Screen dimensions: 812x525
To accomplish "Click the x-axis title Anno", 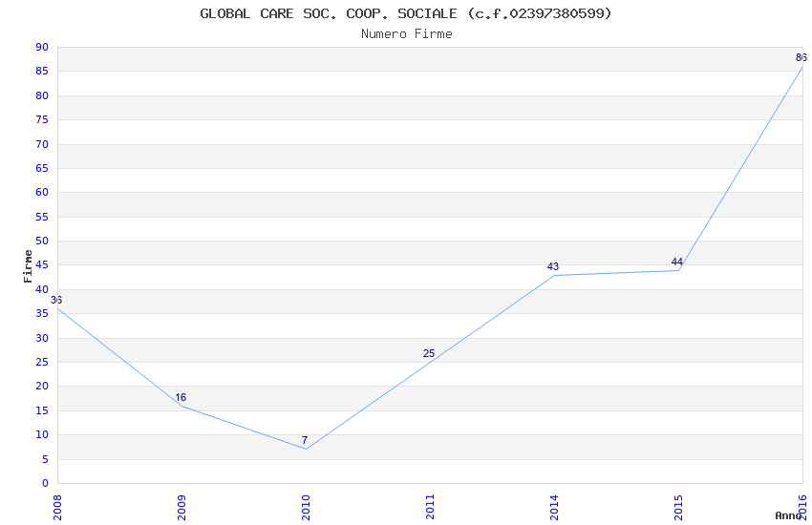I will tap(788, 515).
